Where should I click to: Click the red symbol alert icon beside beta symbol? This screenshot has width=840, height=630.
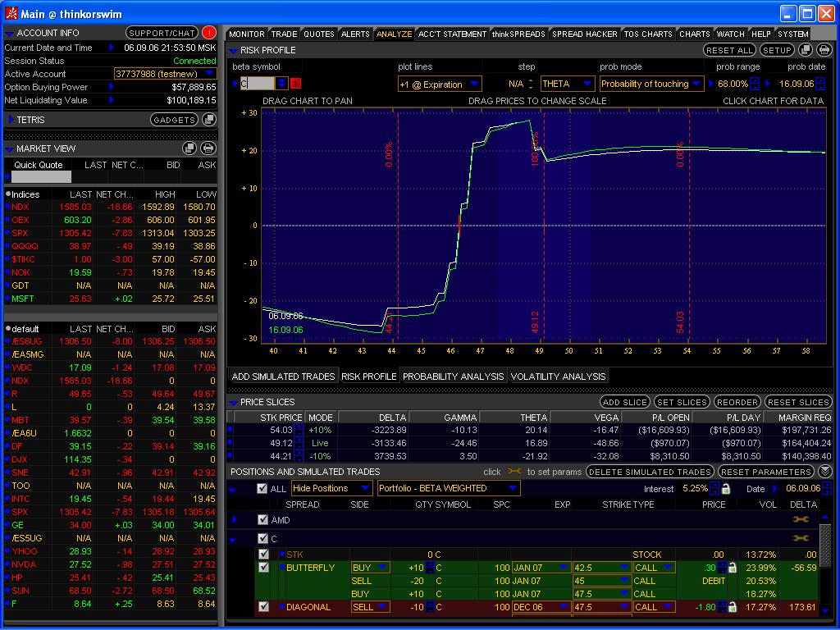[x=297, y=84]
